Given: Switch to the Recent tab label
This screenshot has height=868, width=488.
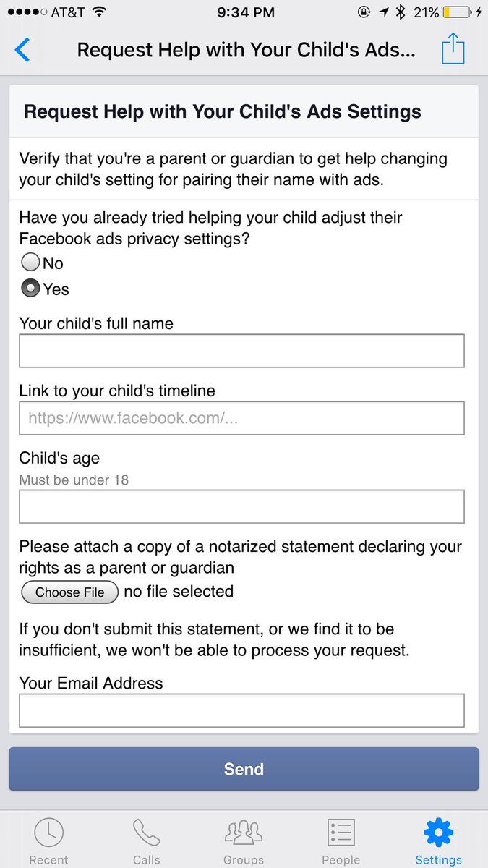Looking at the screenshot, I should pyautogui.click(x=48, y=860).
